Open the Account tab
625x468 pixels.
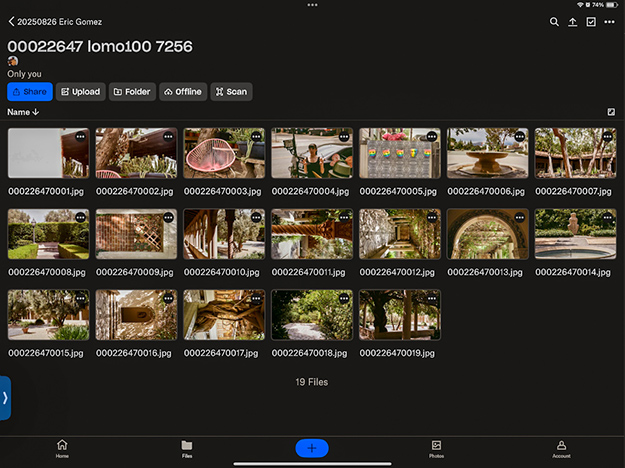tap(561, 448)
